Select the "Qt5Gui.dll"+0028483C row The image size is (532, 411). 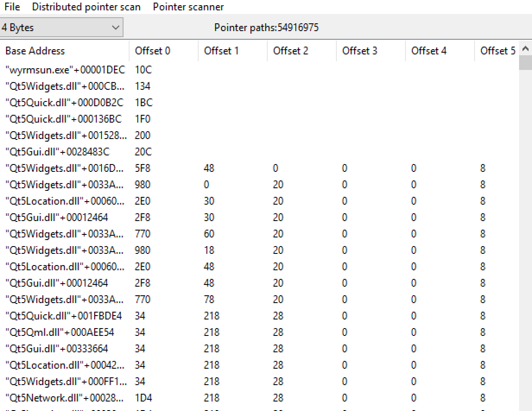260,152
